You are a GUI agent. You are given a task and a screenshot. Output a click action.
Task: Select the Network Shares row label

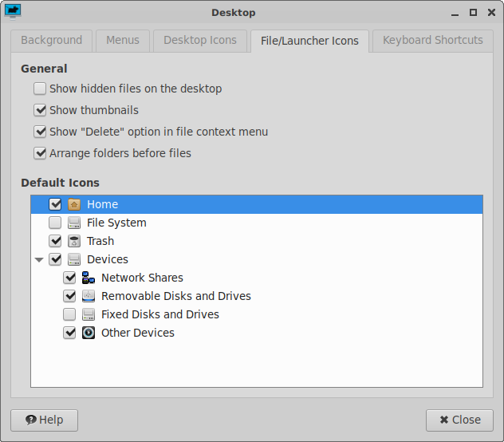coord(143,278)
